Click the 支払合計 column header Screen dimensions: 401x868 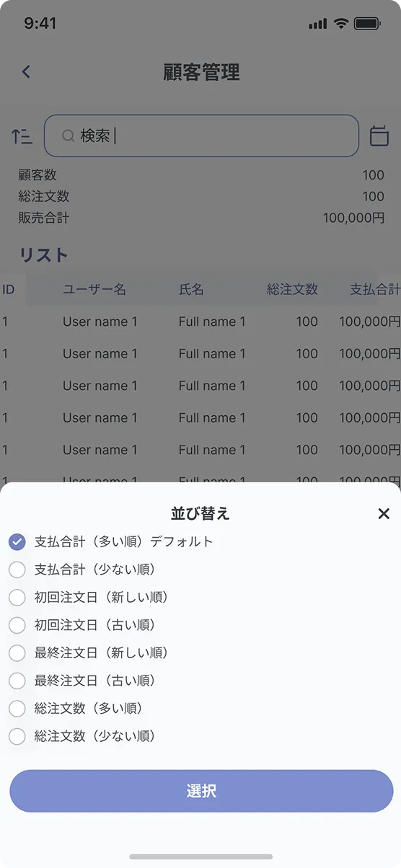[x=375, y=289]
